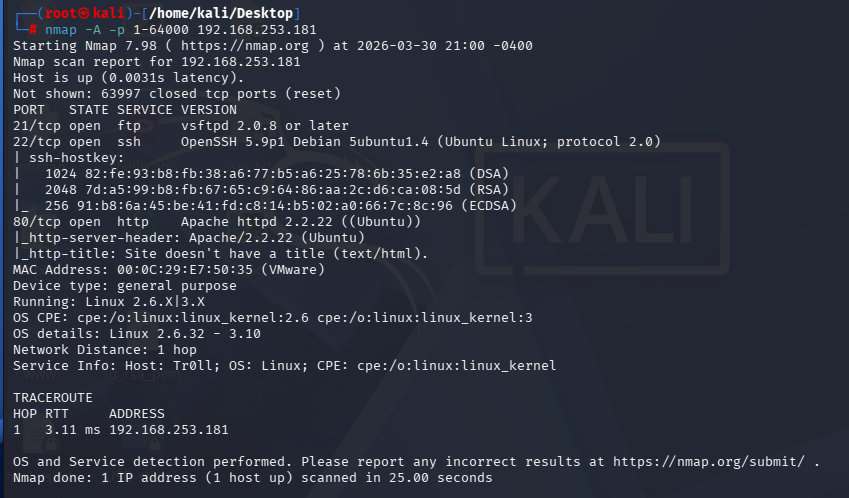This screenshot has height=498, width=849.
Task: Click the /home/kali/Desktop path in the prompt
Action: (221, 13)
